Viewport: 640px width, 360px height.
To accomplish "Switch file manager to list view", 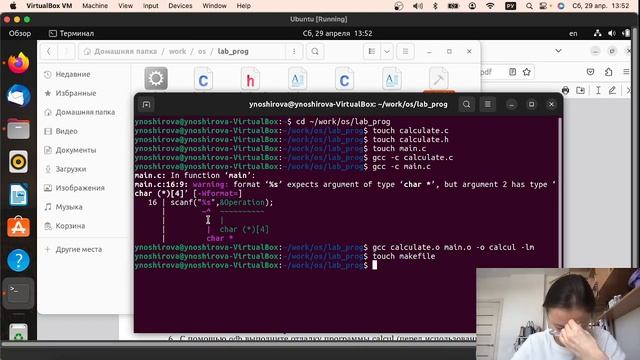I will pyautogui.click(x=372, y=51).
